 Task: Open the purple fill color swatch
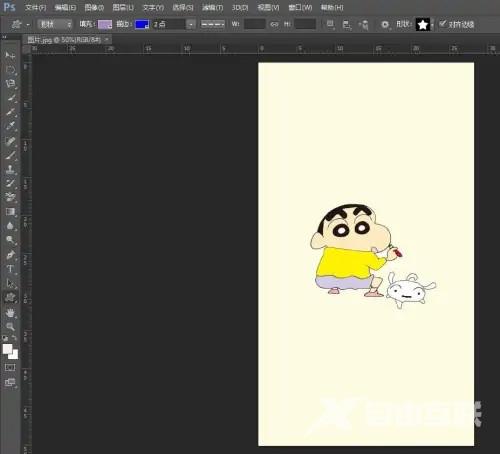pyautogui.click(x=105, y=24)
